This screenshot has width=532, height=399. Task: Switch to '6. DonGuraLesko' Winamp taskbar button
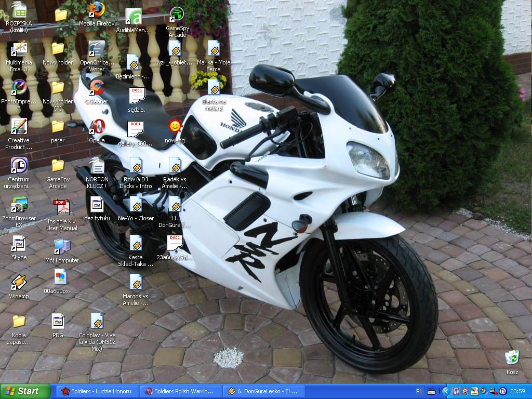pyautogui.click(x=263, y=391)
